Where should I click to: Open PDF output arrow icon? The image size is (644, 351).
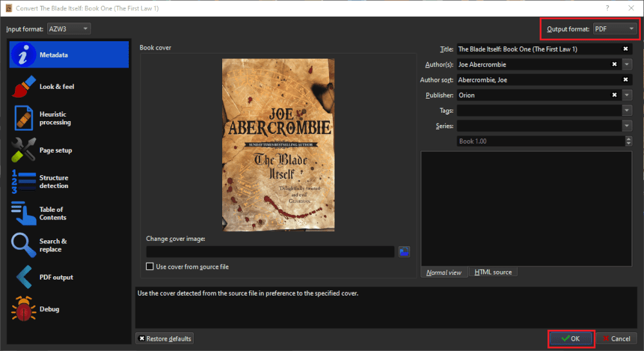coord(23,277)
